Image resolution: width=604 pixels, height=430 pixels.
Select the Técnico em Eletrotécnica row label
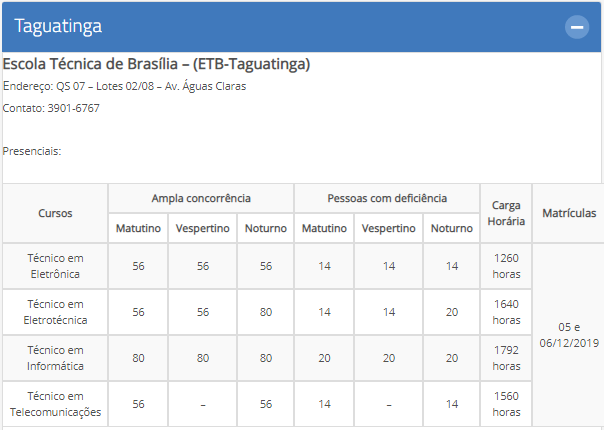(x=55, y=312)
